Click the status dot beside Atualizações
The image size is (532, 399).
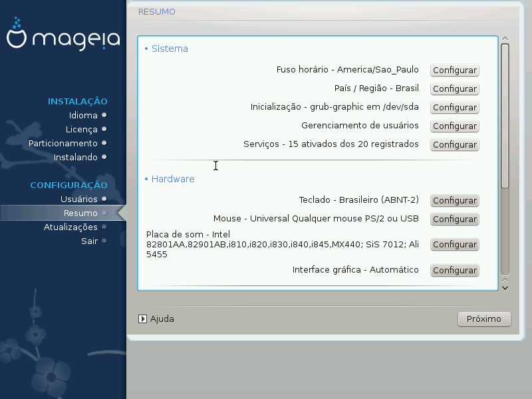click(x=104, y=227)
